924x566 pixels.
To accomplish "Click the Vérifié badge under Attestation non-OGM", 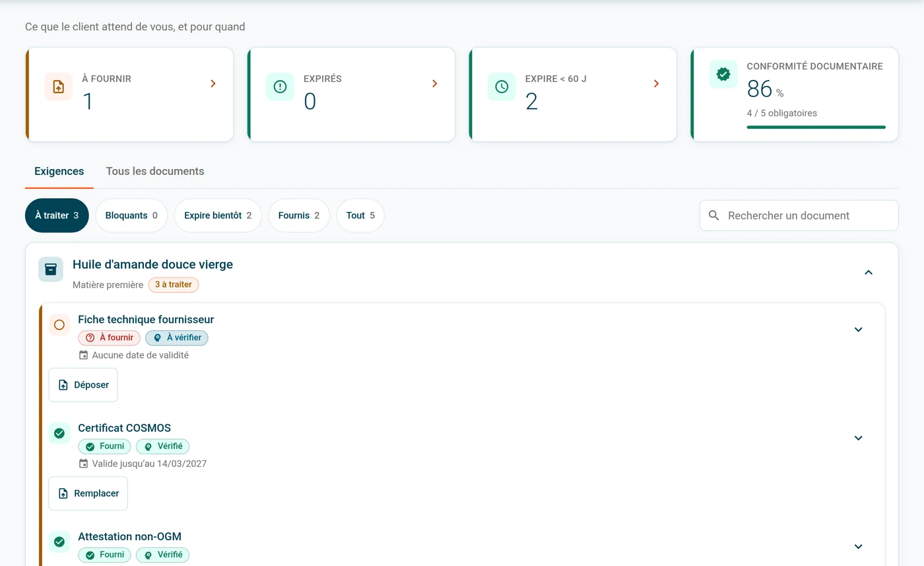I will [163, 555].
